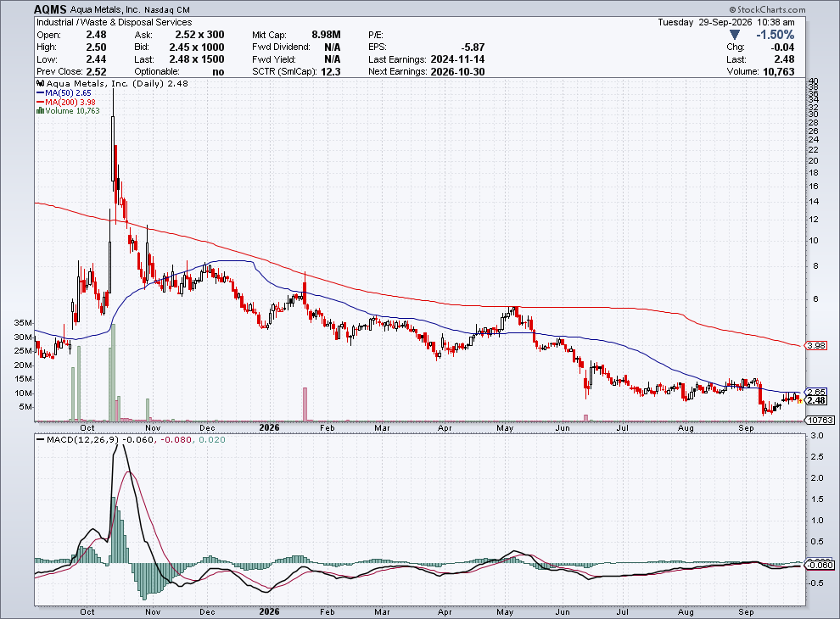Click the Chg value -0.04
The height and width of the screenshot is (619, 840).
[x=782, y=47]
